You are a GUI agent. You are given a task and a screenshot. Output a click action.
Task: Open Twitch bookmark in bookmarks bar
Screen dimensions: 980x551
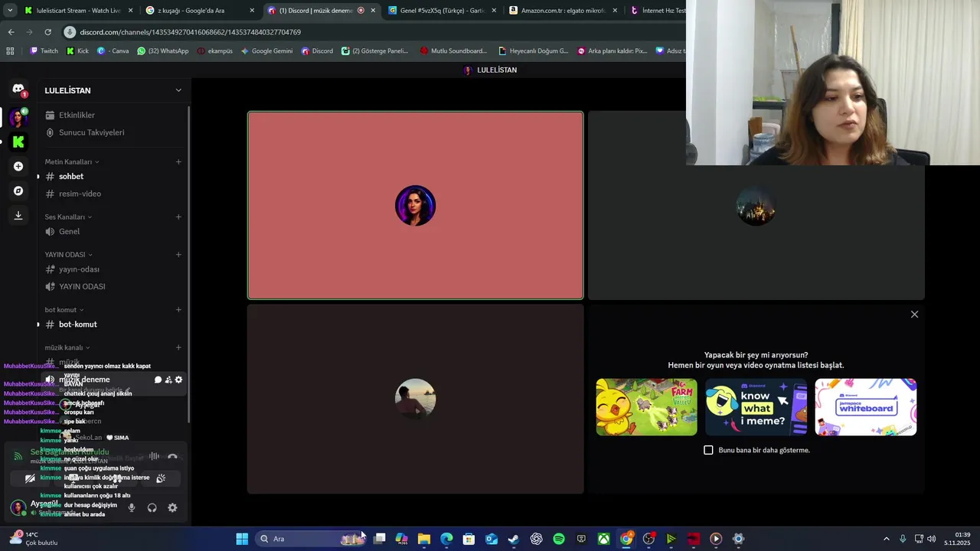pyautogui.click(x=44, y=51)
